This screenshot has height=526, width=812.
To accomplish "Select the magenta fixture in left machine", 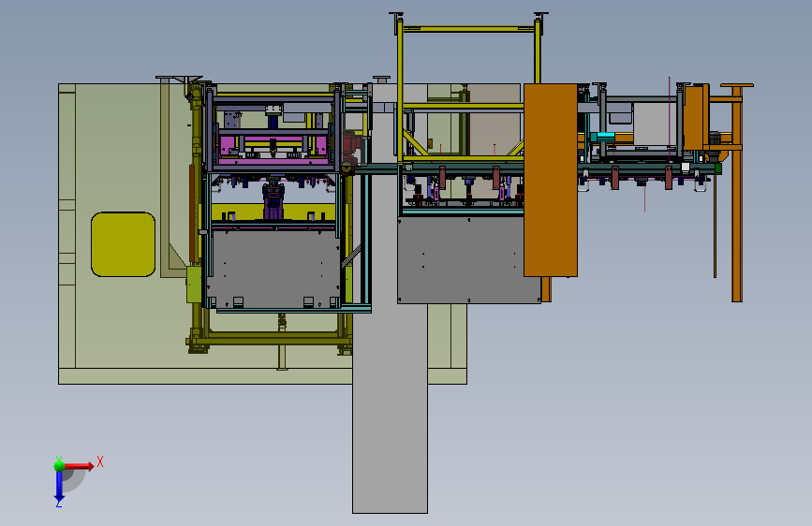I will tap(273, 148).
